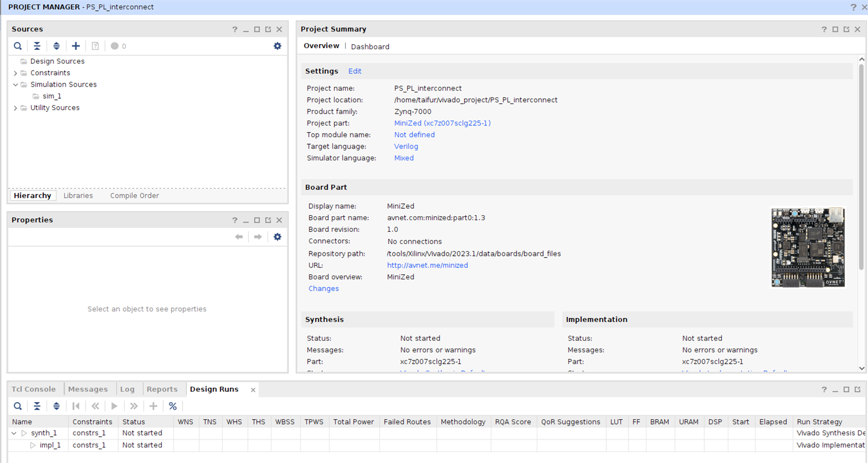The height and width of the screenshot is (463, 868).
Task: Change the Mixed simulator language link
Action: [404, 158]
